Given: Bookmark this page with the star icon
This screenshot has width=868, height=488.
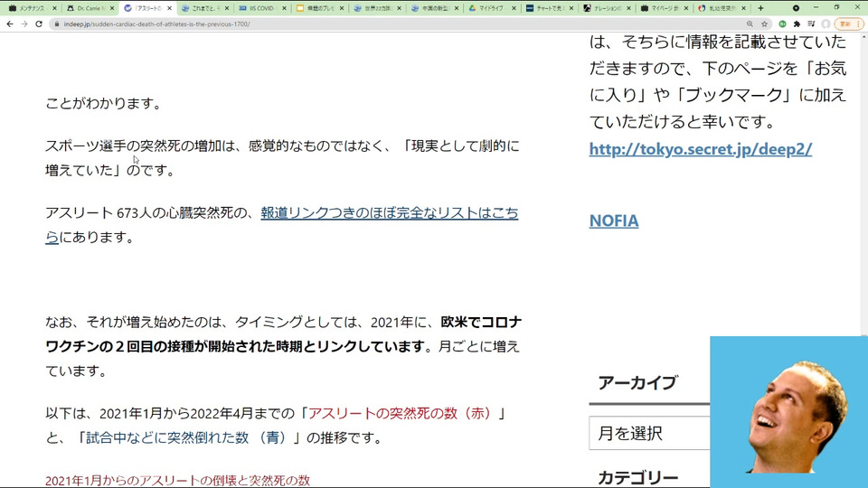Looking at the screenshot, I should tap(765, 23).
